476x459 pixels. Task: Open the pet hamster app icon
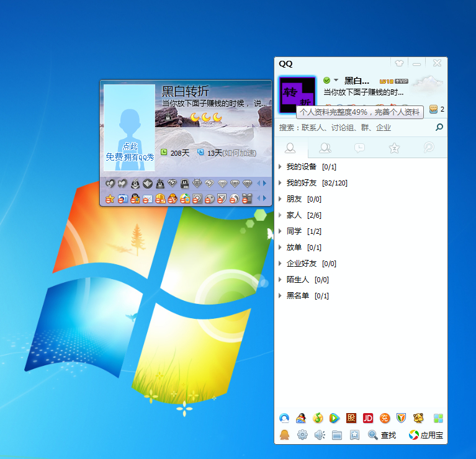[x=418, y=418]
